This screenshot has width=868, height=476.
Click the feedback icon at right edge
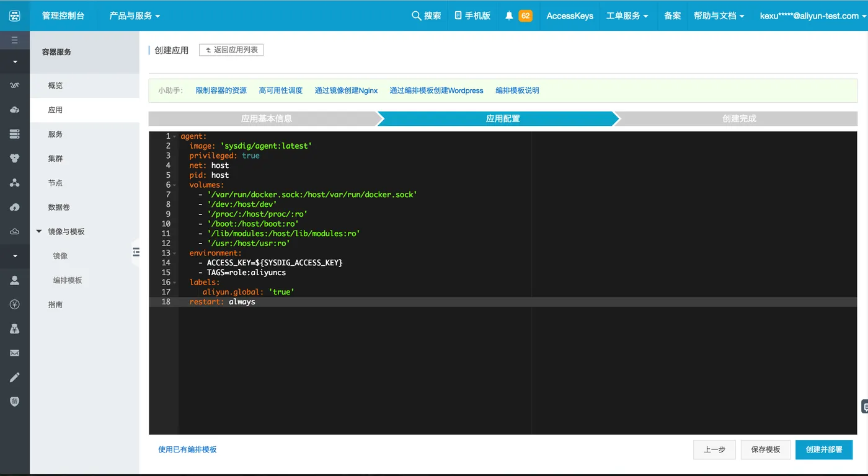point(865,407)
